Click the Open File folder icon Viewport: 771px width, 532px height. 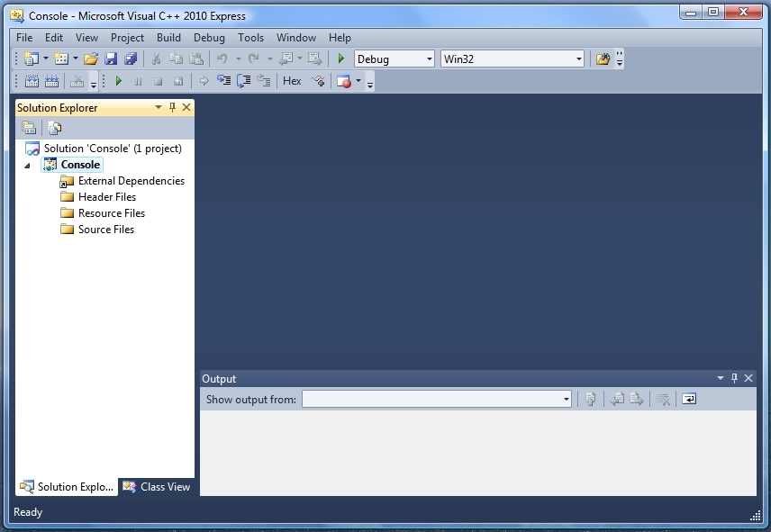(x=90, y=59)
